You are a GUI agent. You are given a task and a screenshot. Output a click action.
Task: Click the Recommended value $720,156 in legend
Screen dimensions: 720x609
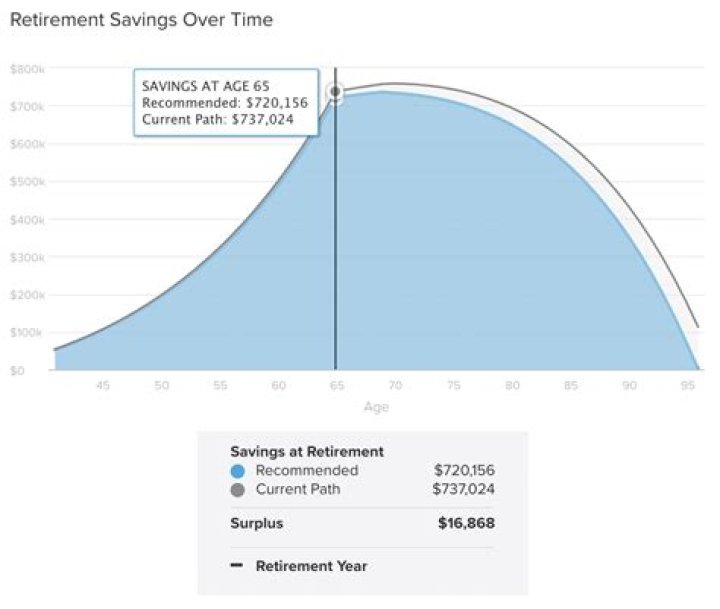click(464, 470)
